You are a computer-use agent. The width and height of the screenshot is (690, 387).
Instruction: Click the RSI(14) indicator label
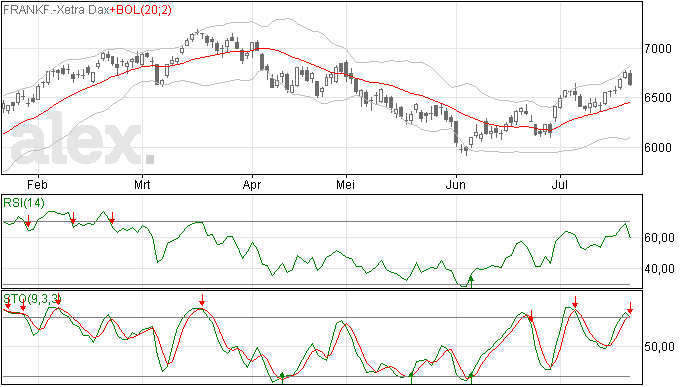coord(24,203)
